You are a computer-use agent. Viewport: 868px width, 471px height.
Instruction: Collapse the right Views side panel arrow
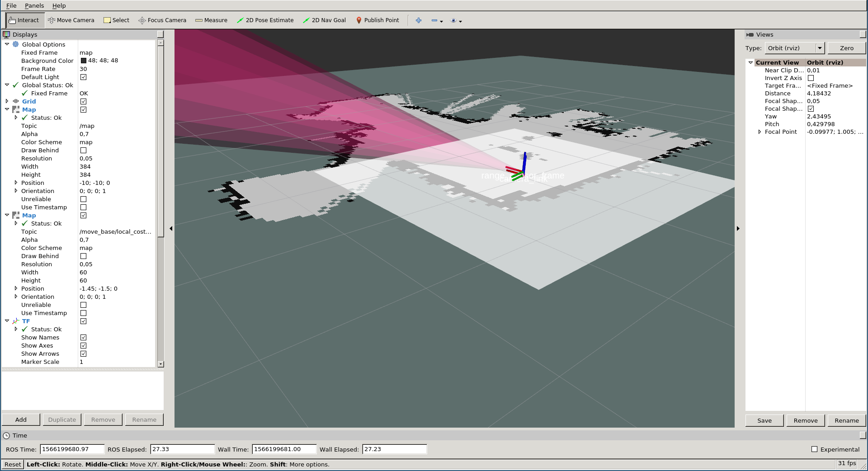pos(738,228)
